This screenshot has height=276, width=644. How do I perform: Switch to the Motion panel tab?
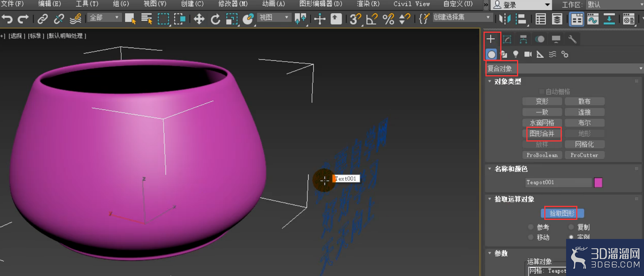coord(540,39)
